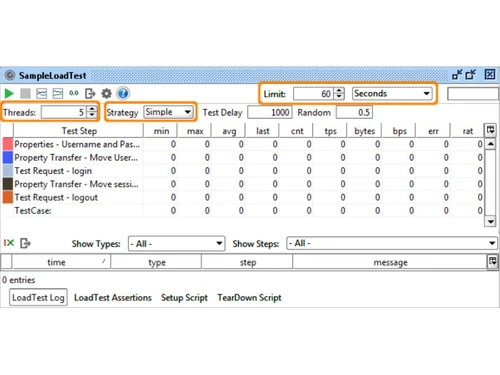
Task: Select the TestCase: summary row
Action: click(x=243, y=211)
